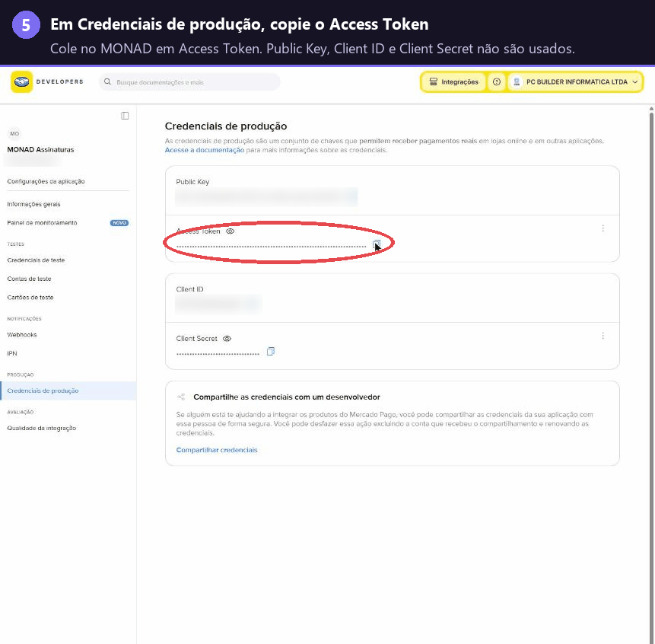Click the help question-mark icon
Viewport: 655px width, 644px height.
[x=496, y=82]
